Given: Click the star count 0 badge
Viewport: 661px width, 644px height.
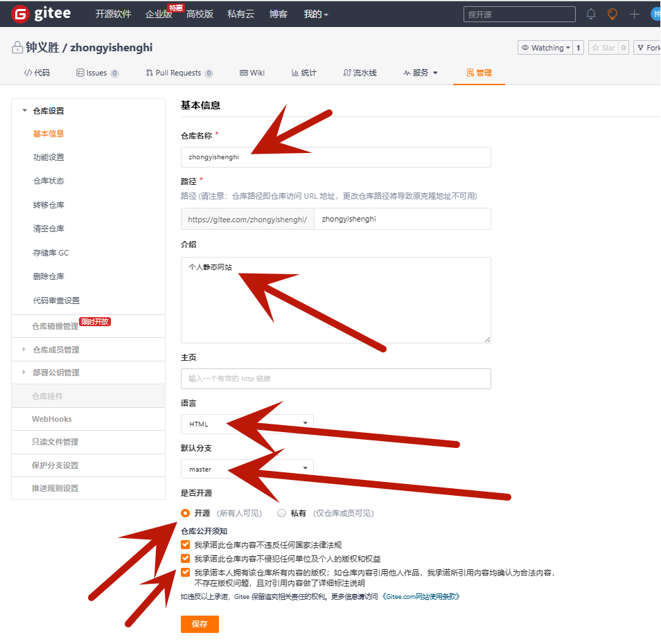Looking at the screenshot, I should pyautogui.click(x=624, y=48).
